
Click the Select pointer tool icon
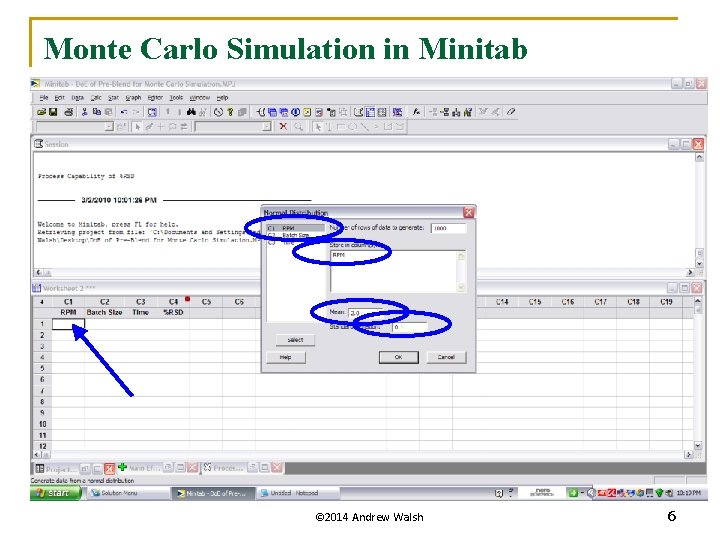click(x=137, y=126)
